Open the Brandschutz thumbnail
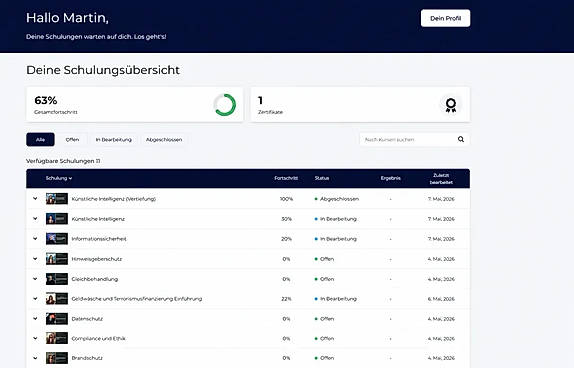Viewport: 574px width, 368px height. (x=57, y=358)
